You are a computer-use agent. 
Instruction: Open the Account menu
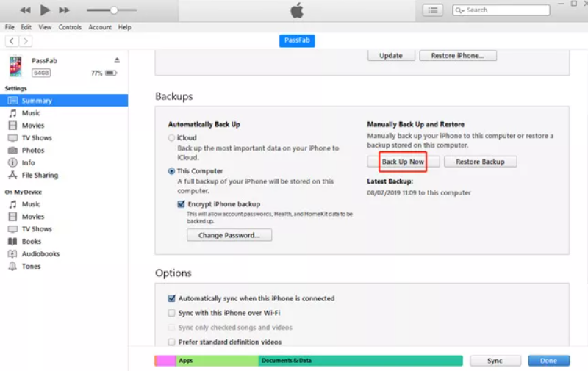coord(100,27)
